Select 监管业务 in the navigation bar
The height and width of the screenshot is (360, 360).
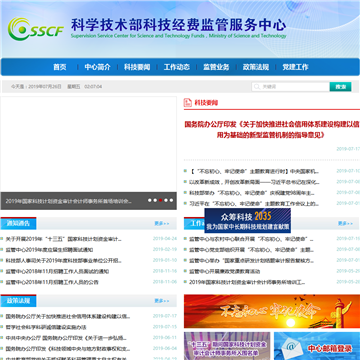(x=216, y=67)
